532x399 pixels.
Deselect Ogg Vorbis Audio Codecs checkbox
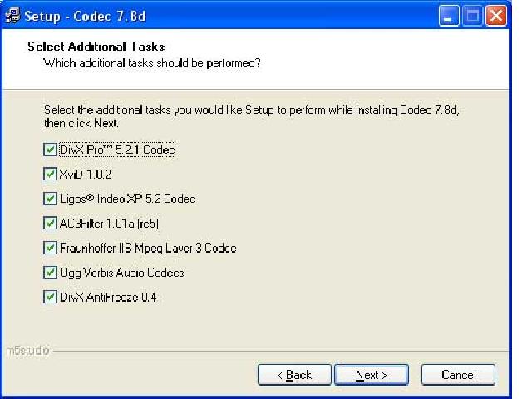pyautogui.click(x=50, y=273)
